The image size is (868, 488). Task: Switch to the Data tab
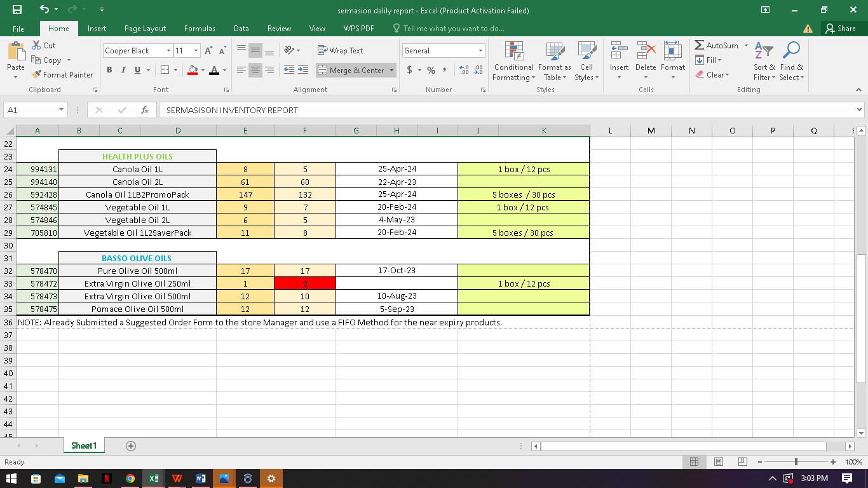(x=241, y=29)
